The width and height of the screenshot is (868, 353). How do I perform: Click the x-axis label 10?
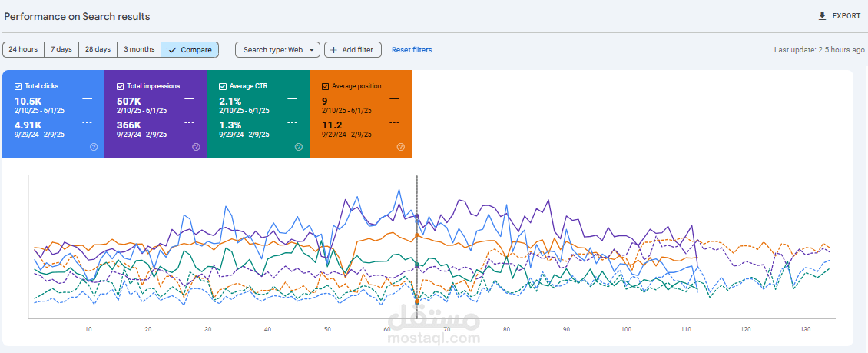pyautogui.click(x=88, y=329)
